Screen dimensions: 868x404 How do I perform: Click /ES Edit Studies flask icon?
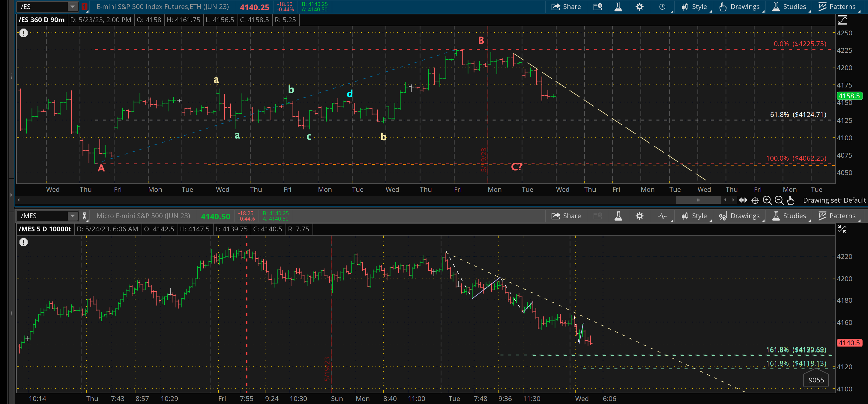tap(618, 7)
